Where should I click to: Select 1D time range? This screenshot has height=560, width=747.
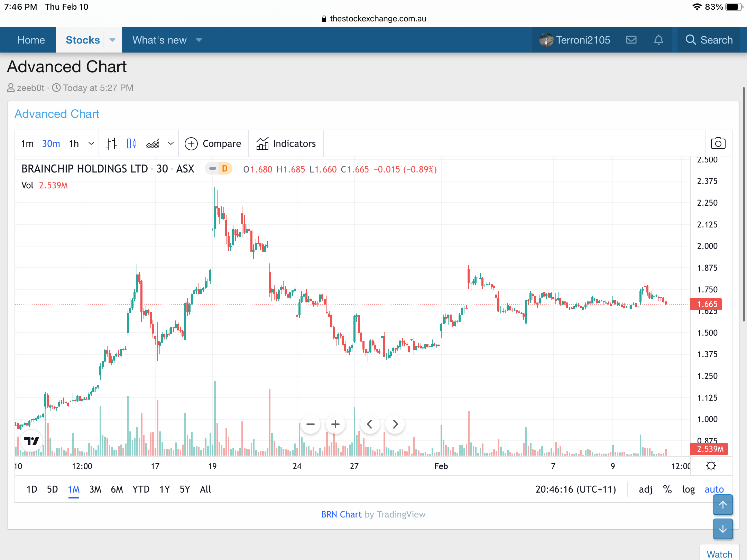(x=32, y=489)
